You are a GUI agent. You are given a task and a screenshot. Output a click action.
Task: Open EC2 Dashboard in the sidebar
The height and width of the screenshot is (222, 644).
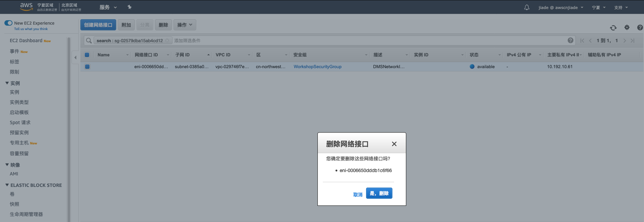(x=26, y=40)
